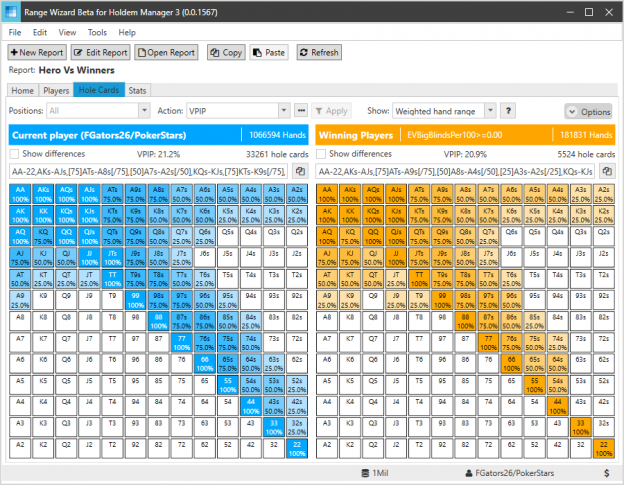The image size is (624, 485).
Task: Open the Tools menu
Action: pyautogui.click(x=97, y=33)
